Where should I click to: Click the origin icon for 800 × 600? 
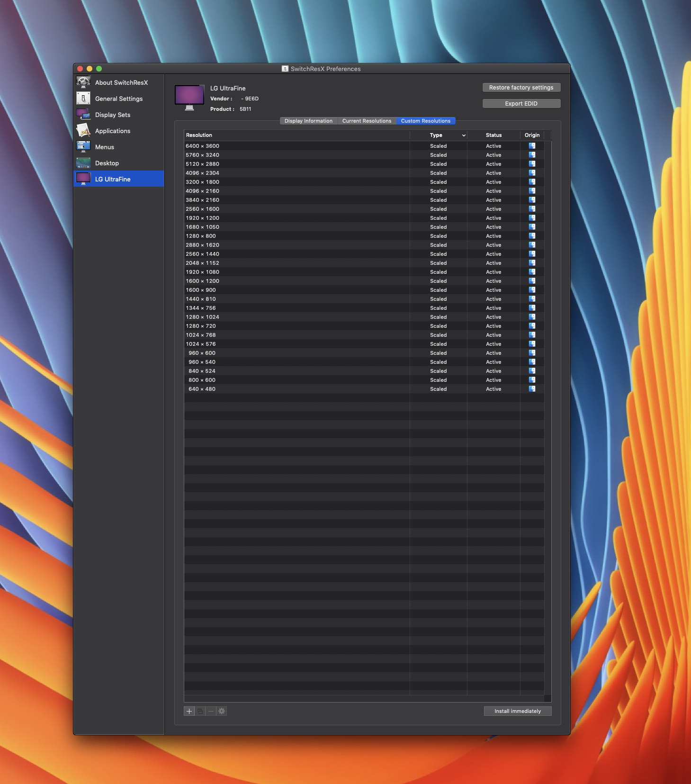pos(532,380)
